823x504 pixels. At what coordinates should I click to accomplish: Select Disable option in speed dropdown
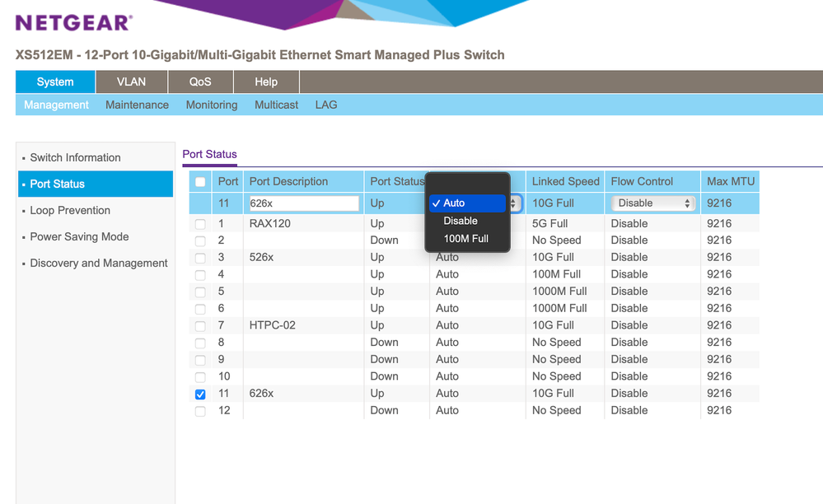click(x=460, y=221)
